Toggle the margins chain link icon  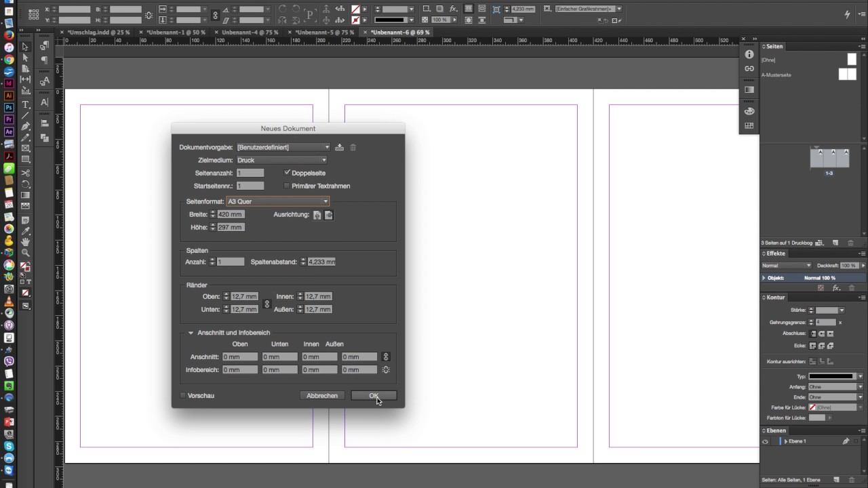tap(267, 304)
